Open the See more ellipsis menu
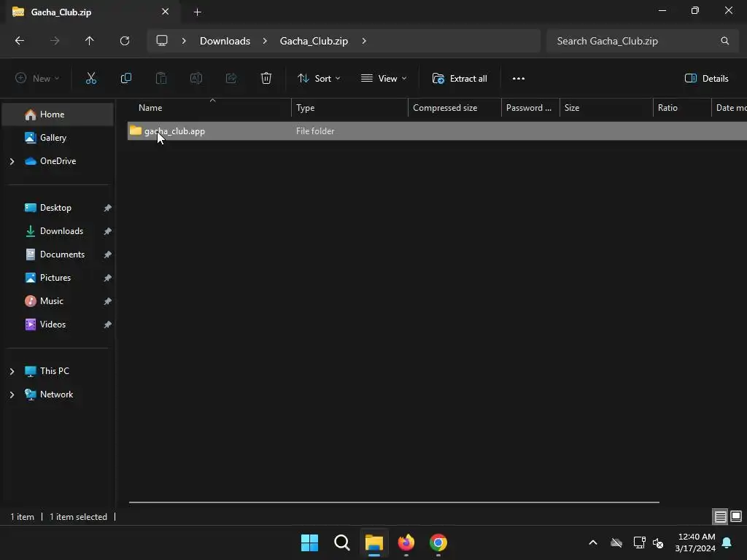 (x=519, y=79)
